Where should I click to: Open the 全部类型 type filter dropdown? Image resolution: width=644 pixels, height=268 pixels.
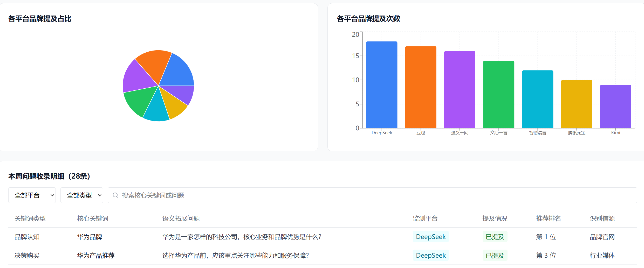pos(82,195)
